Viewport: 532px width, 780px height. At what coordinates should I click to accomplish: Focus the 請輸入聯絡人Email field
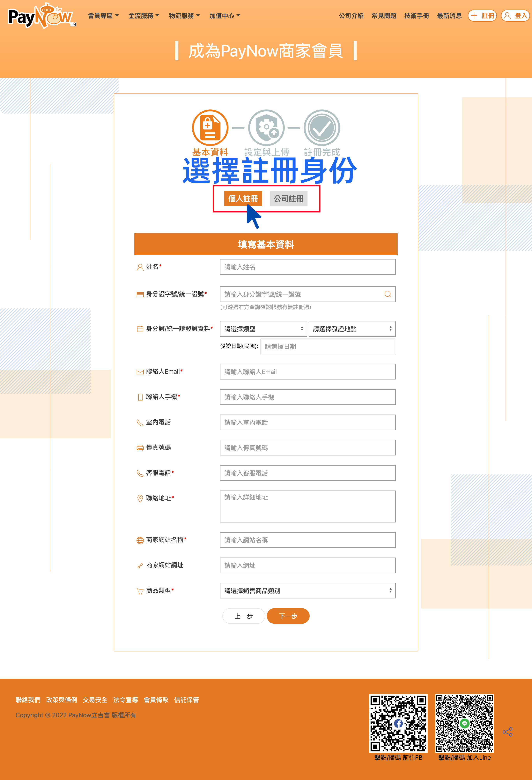click(308, 371)
